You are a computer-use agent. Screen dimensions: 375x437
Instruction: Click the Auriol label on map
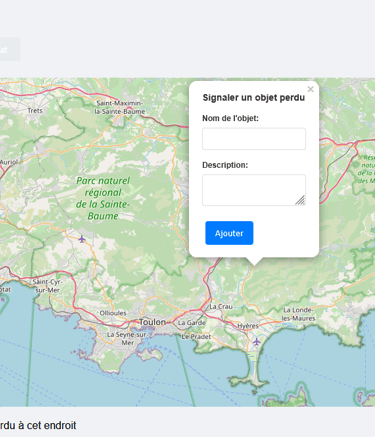[8, 162]
